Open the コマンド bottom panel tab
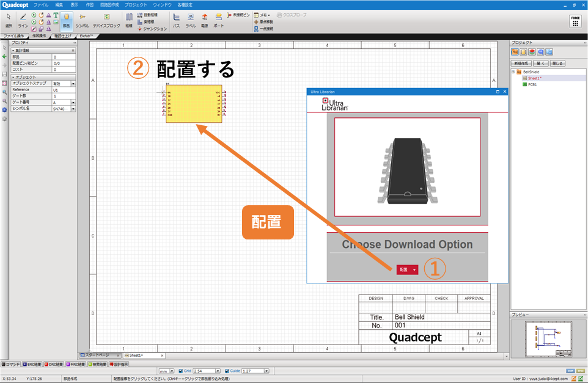588x383 pixels. coord(11,364)
